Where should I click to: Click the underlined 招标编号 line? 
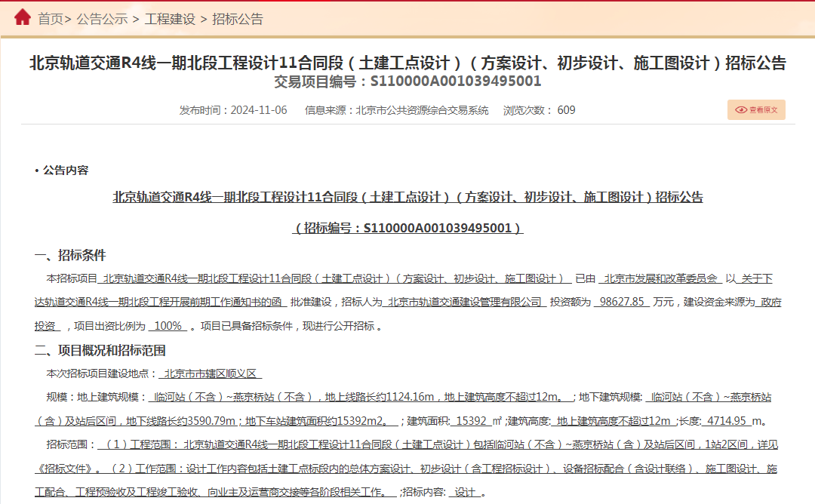407,228
